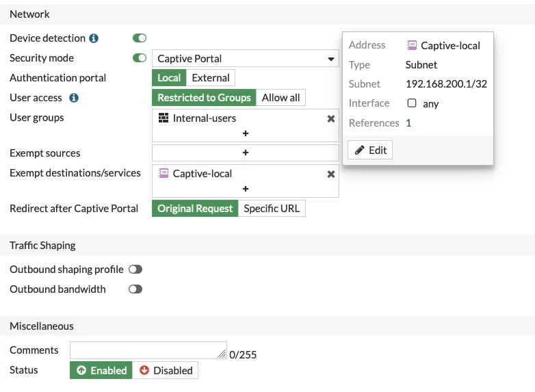Click the Traffic Shaping section header
Image resolution: width=535 pixels, height=392 pixels.
pos(267,246)
